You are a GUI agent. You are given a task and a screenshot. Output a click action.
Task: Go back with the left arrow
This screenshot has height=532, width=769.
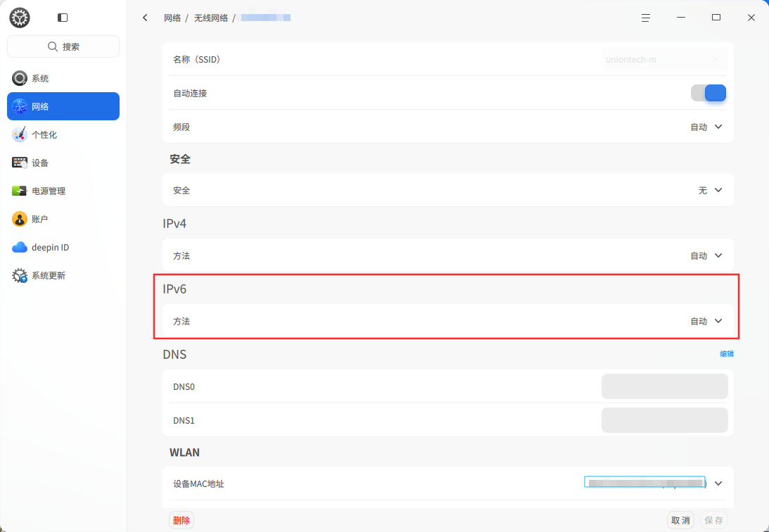coord(145,18)
